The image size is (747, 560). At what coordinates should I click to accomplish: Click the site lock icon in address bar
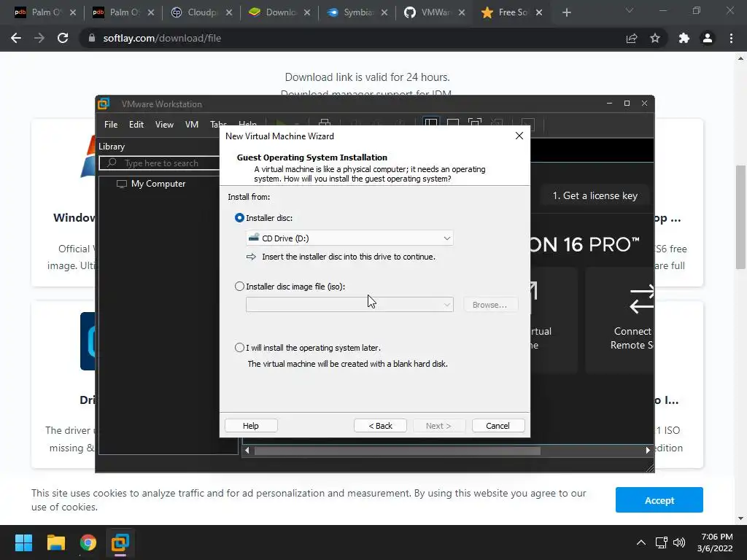91,38
